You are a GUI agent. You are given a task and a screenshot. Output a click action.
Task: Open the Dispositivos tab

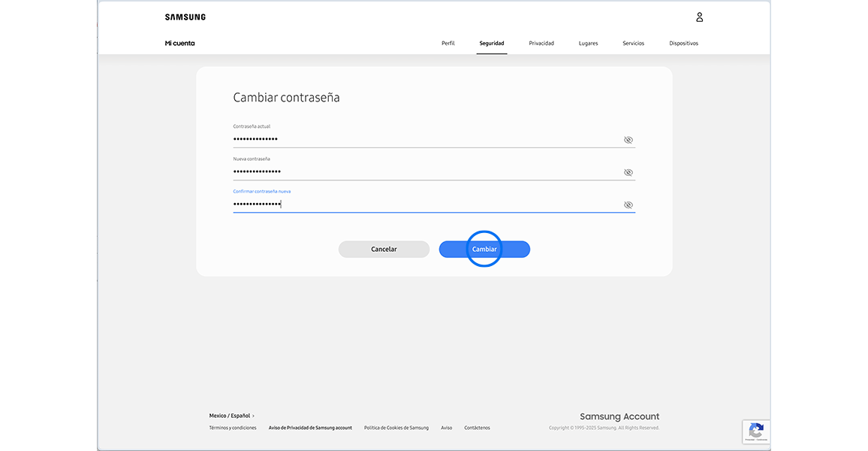coord(683,43)
